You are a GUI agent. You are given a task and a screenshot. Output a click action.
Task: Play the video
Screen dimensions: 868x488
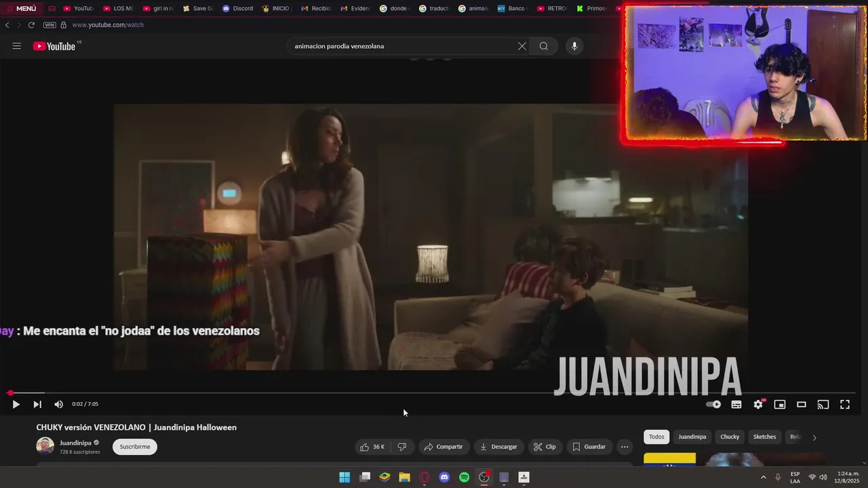pyautogui.click(x=16, y=404)
